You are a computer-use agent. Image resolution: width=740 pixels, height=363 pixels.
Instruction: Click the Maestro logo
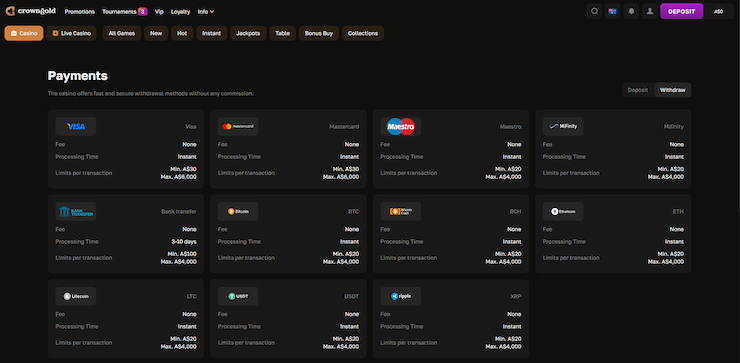[x=401, y=127]
